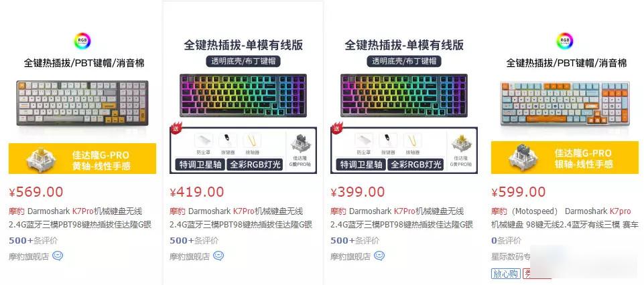Open ¥569.00 Darmoshark K7Pro title link
This screenshot has width=644, height=285.
tap(80, 217)
